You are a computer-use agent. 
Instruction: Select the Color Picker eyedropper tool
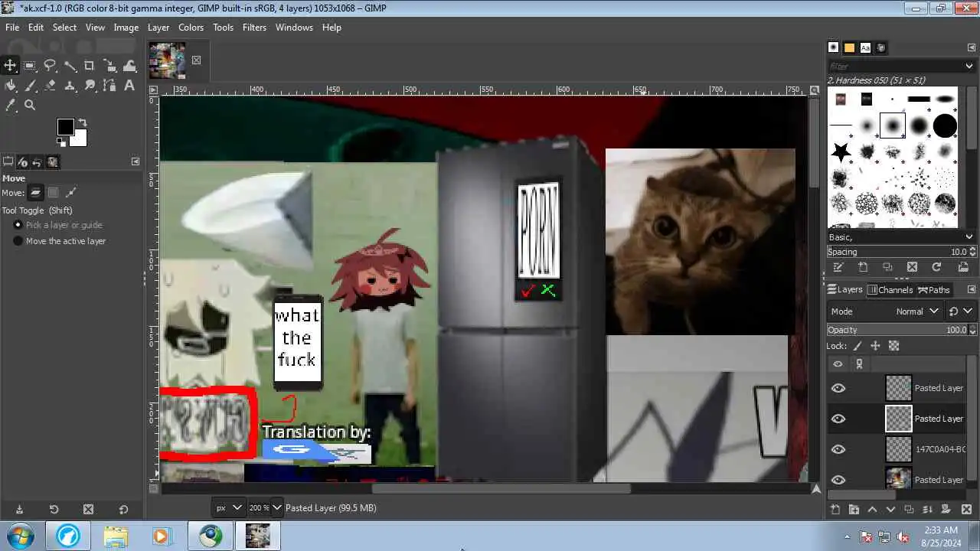(x=10, y=106)
